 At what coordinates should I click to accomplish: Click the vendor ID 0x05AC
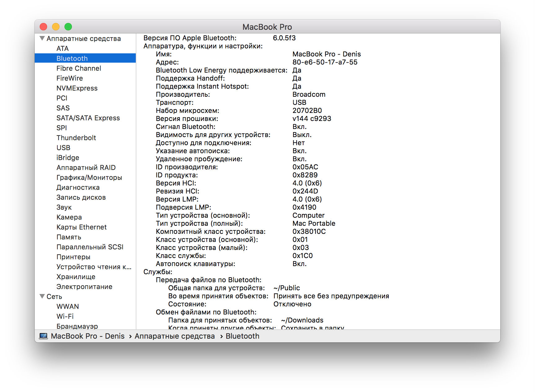(305, 167)
